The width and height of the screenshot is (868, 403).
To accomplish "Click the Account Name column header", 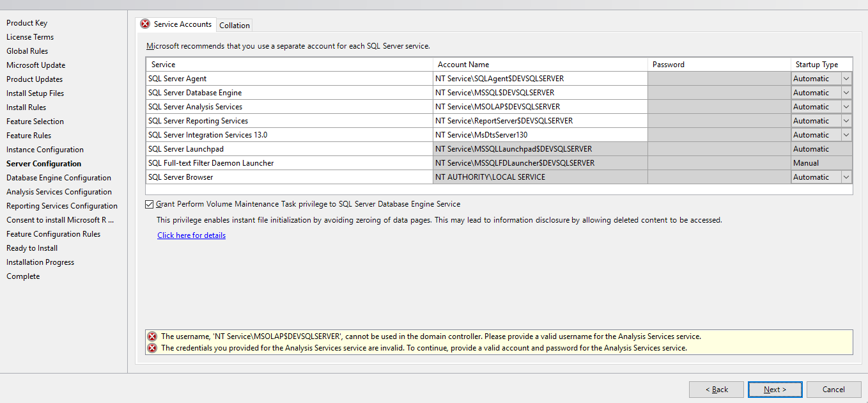I will point(540,65).
